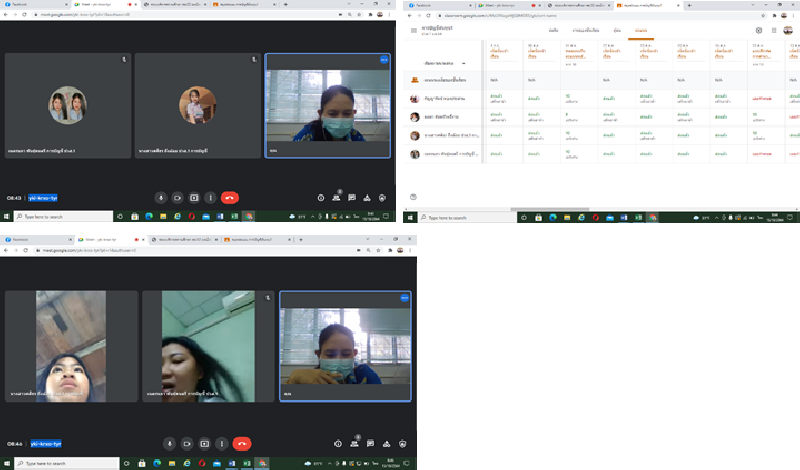Toggle the camera in the 08:46 meeting

[187, 443]
